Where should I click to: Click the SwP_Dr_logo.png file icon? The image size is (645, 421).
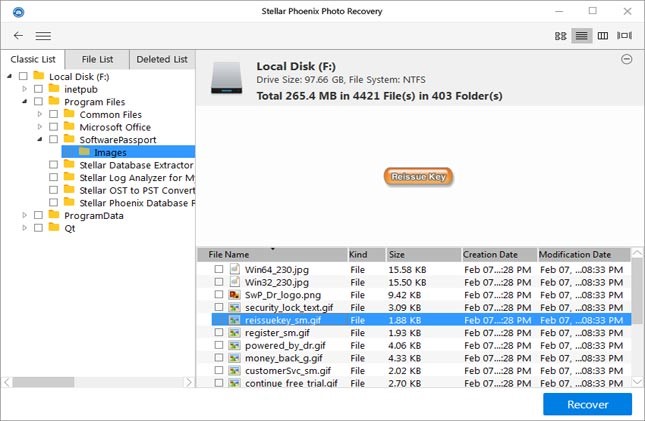tap(234, 295)
